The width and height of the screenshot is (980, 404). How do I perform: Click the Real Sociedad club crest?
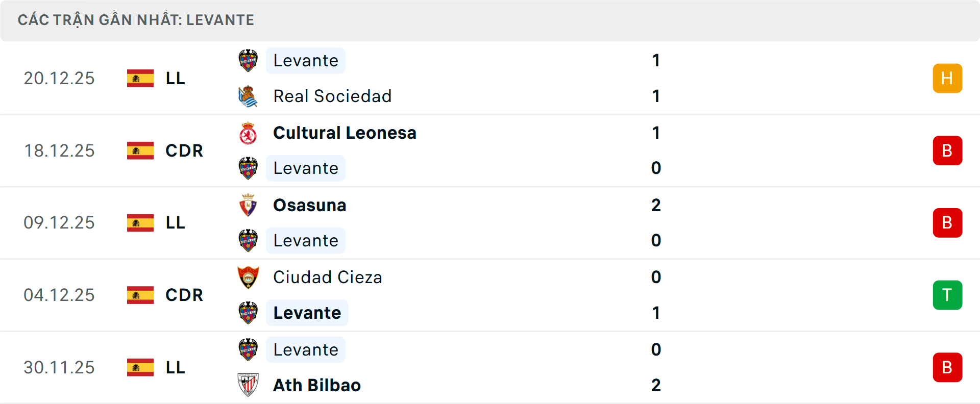tap(248, 96)
